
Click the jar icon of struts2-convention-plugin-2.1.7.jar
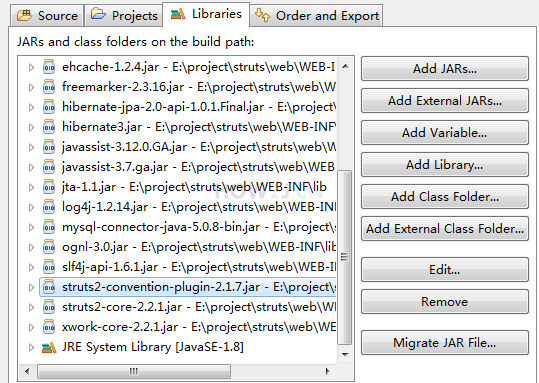(49, 287)
